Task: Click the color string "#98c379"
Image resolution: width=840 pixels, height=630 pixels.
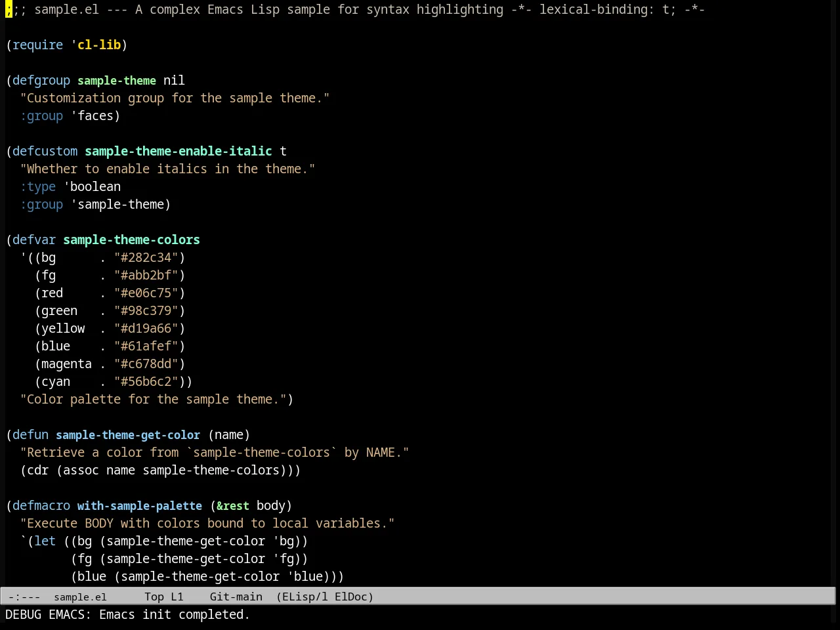Action: 146,310
